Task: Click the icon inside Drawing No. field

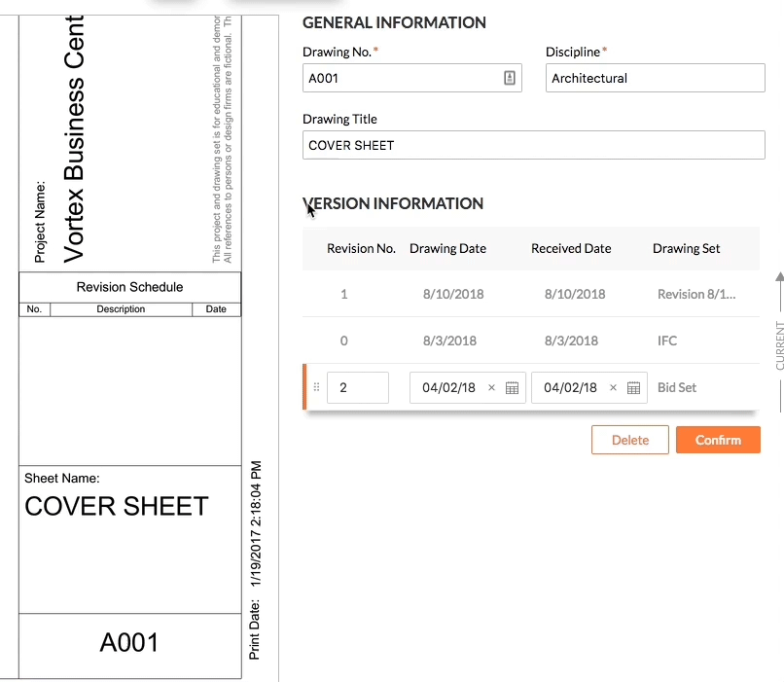Action: click(x=510, y=79)
